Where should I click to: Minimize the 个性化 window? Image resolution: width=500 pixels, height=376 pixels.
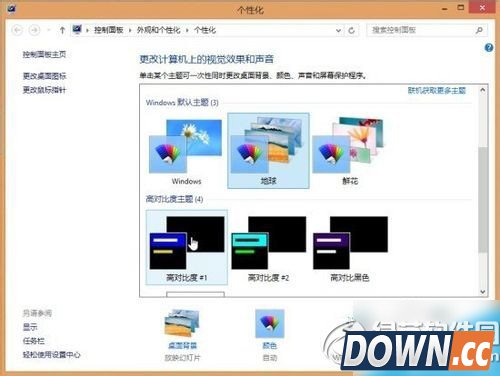point(444,9)
